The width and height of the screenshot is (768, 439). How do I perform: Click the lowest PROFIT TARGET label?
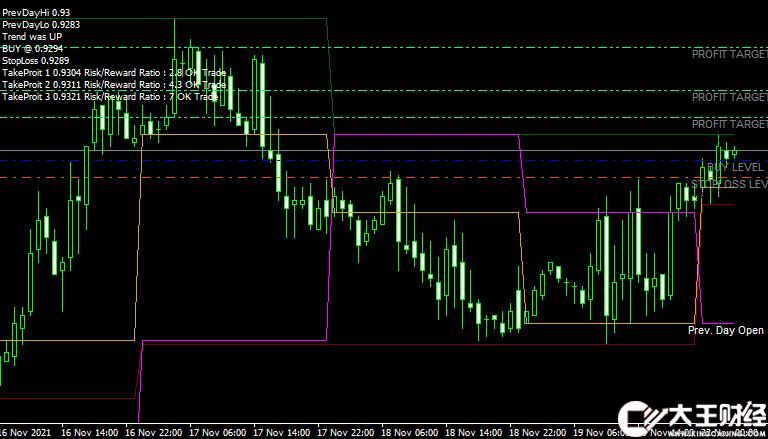729,124
